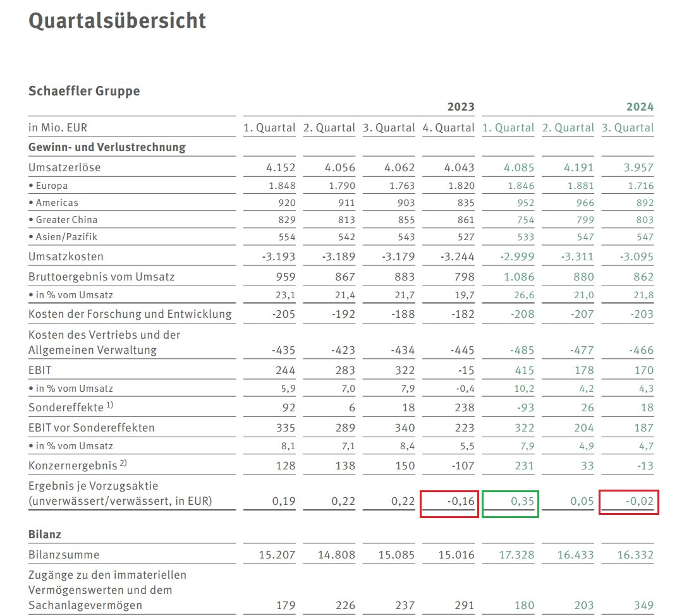The width and height of the screenshot is (677, 616).
Task: Click the Sondereffekte footnote reference
Action: [109, 406]
